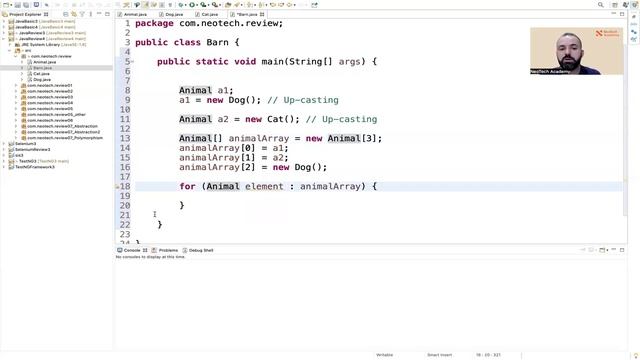Close the Barn.java editor tab
The height and width of the screenshot is (360, 640).
click(x=262, y=14)
